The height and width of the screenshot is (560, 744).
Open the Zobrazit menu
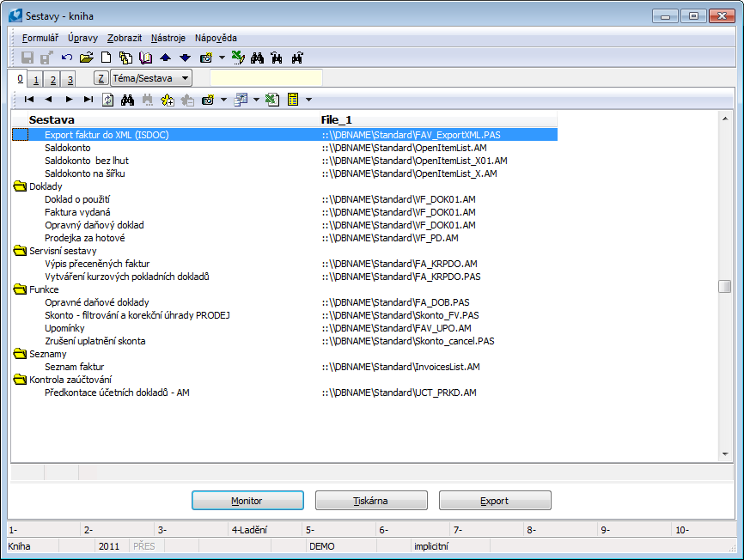(125, 38)
